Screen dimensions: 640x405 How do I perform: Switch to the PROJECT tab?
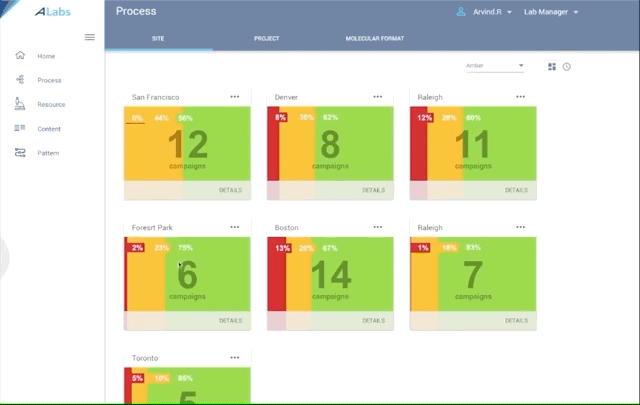tap(267, 38)
